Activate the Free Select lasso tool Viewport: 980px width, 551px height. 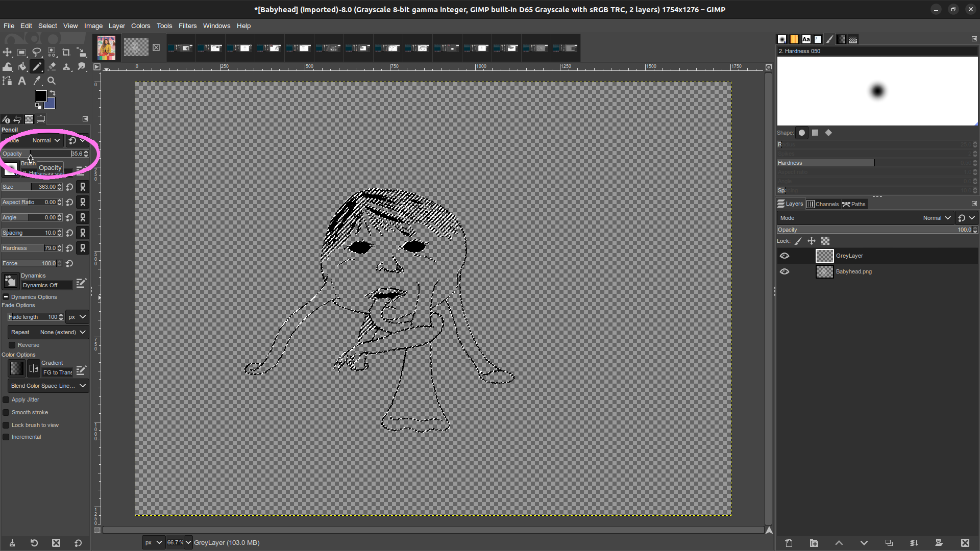click(37, 52)
